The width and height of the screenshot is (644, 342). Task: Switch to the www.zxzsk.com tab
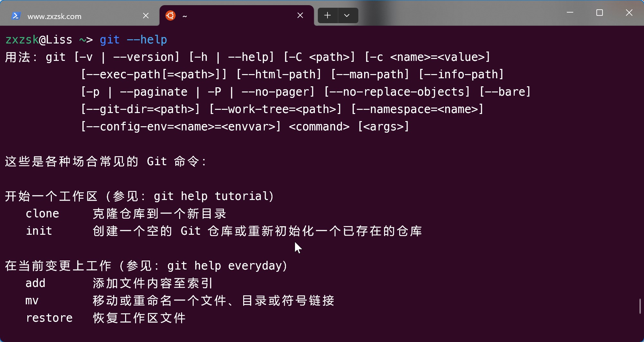54,16
